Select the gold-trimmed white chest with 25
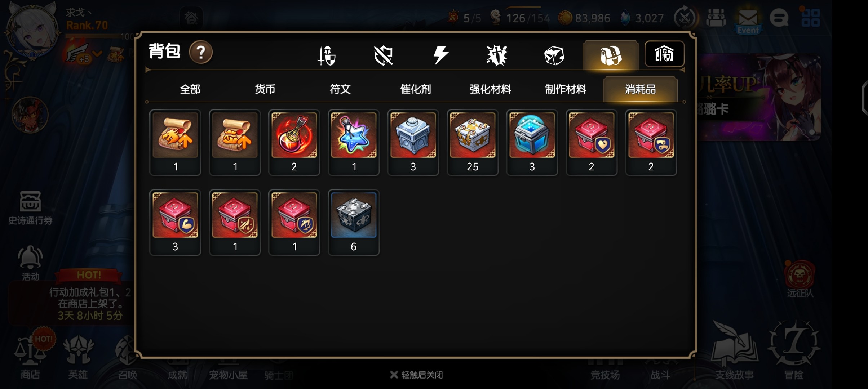868x389 pixels. coord(473,143)
